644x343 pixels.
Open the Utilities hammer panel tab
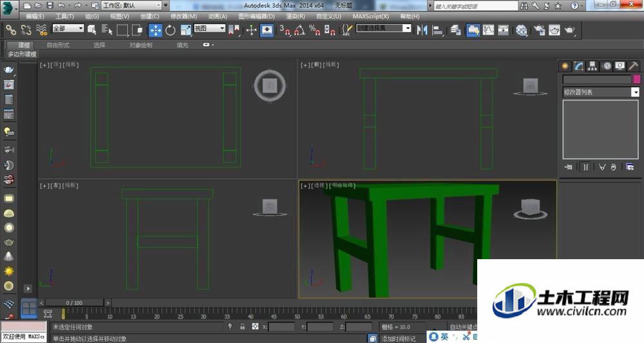[633, 66]
